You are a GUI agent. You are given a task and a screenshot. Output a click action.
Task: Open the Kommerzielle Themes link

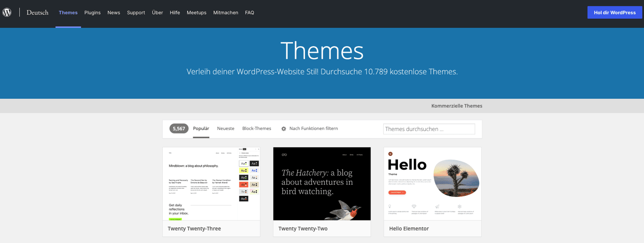pos(457,106)
